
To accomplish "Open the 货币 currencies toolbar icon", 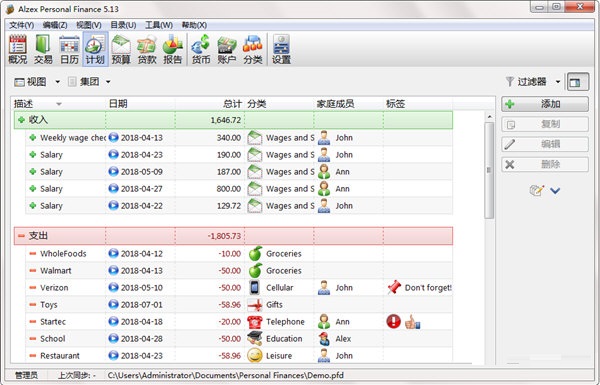I will (201, 49).
